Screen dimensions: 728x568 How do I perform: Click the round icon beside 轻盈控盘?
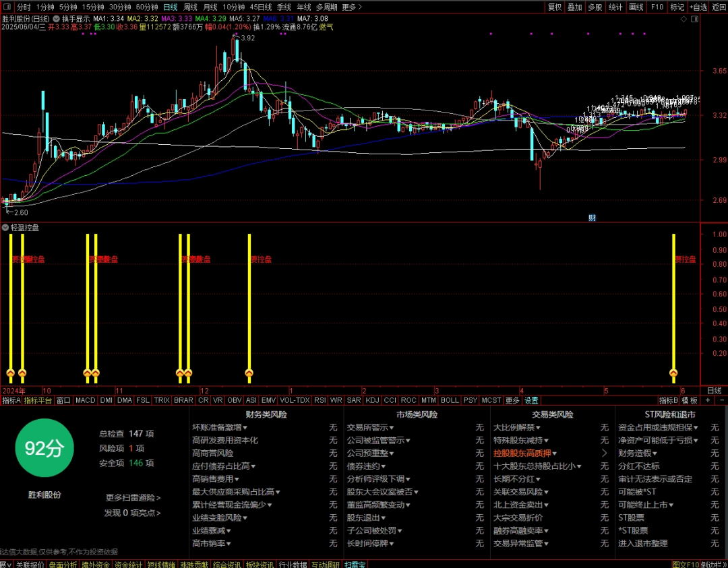[5, 227]
